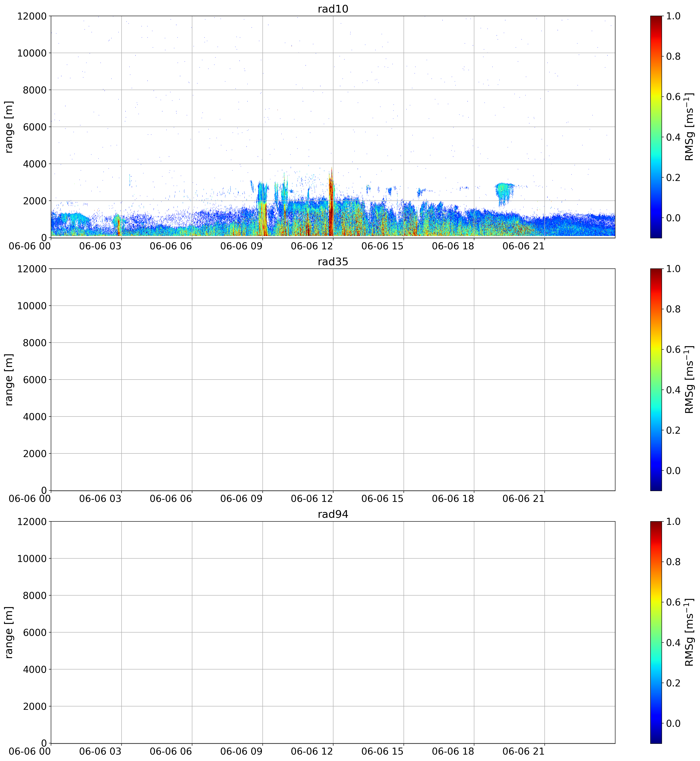Click the rad10 RMSg colorbar label

pos(690,127)
